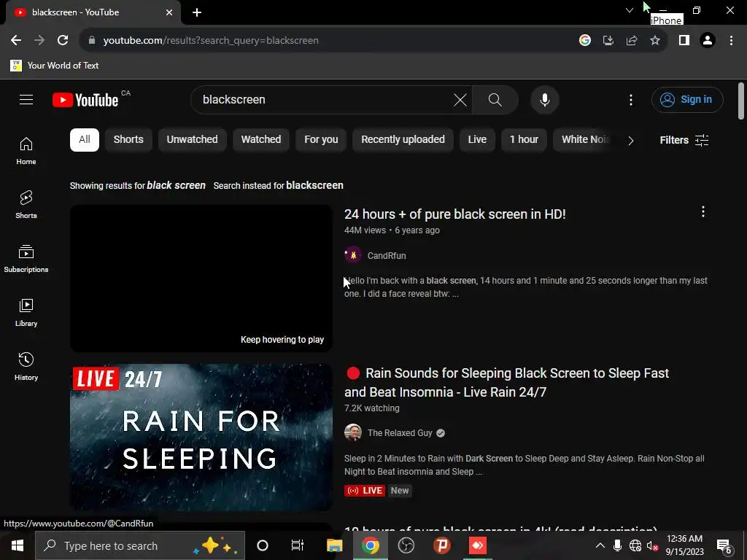
Task: Click the muted volume tray icon
Action: (652, 545)
